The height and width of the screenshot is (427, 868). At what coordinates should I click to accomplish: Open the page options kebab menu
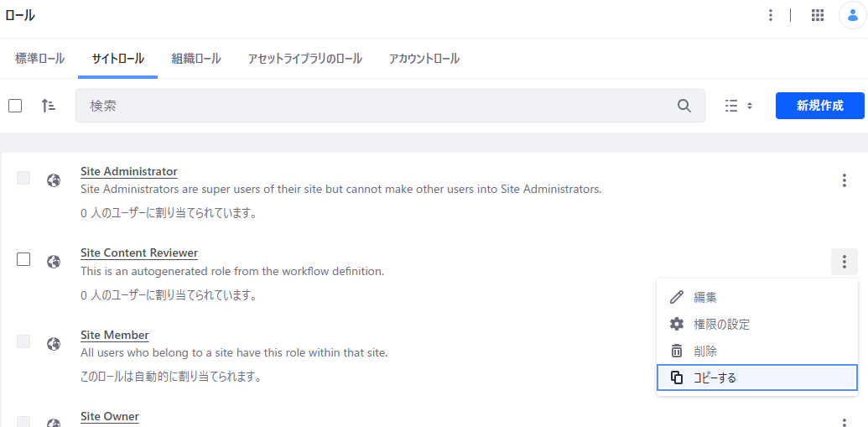click(771, 15)
